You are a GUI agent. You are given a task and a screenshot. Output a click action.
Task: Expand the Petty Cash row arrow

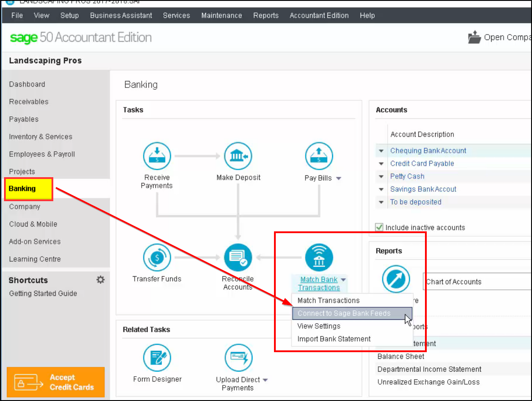(x=381, y=177)
